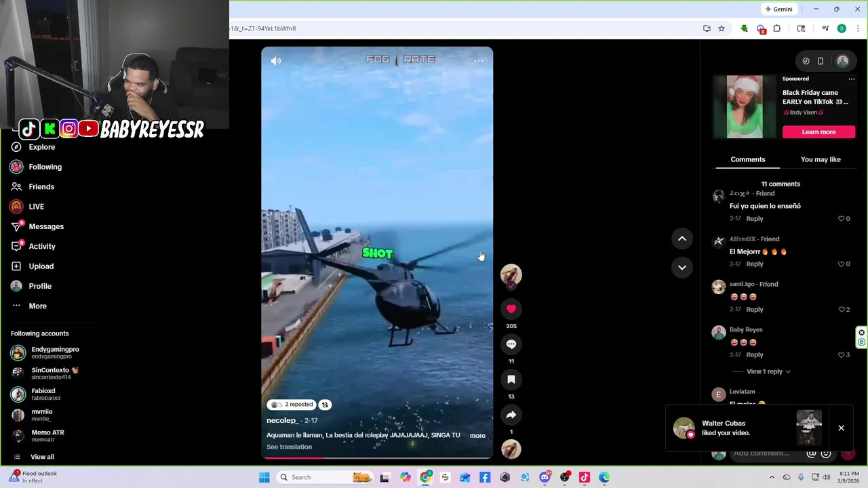Screen dimensions: 868x488
Task: Switch to the You may like tab
Action: (821, 159)
